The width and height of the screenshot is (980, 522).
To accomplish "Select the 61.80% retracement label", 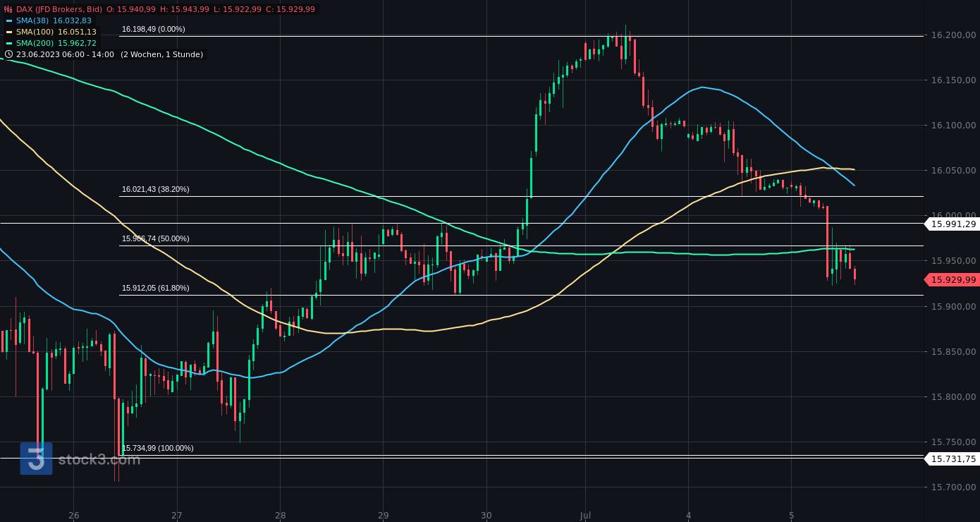I will tap(155, 288).
